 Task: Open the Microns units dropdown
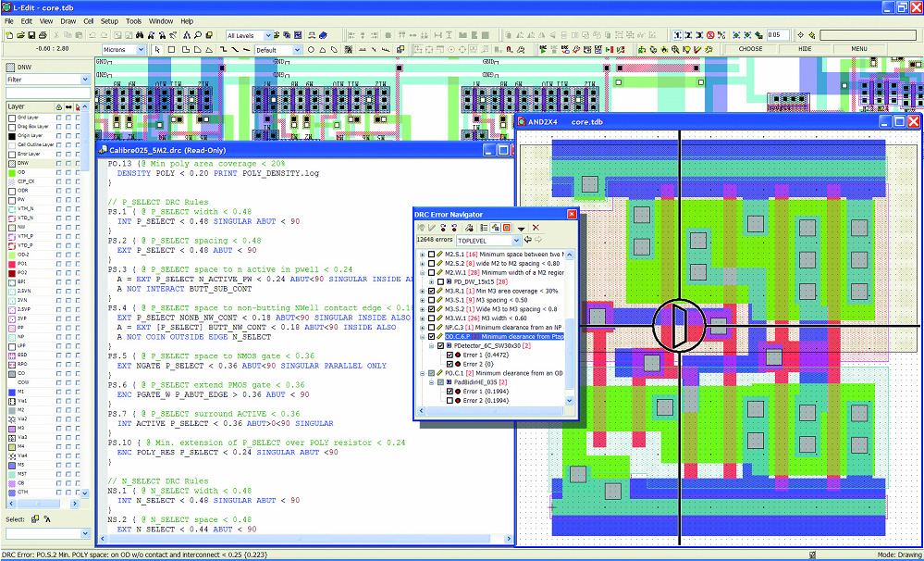(124, 50)
